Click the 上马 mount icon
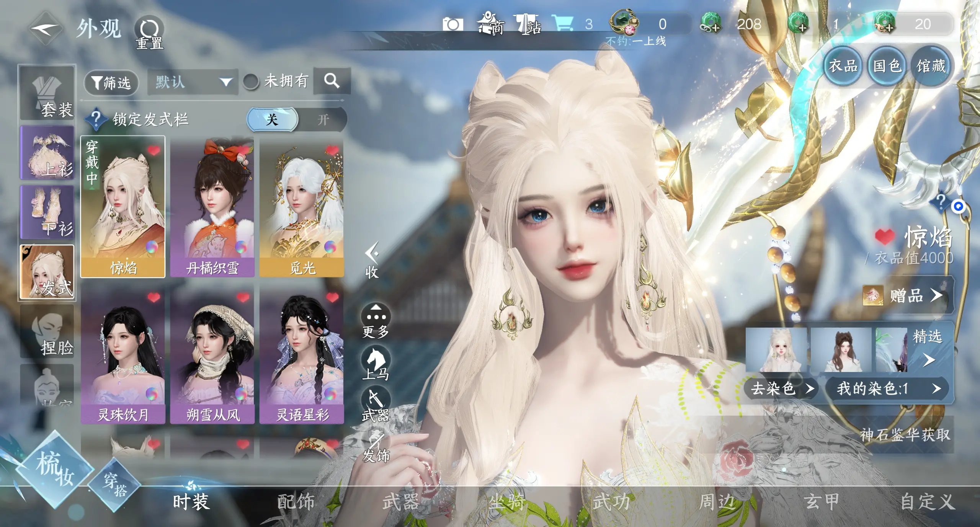 (x=376, y=363)
